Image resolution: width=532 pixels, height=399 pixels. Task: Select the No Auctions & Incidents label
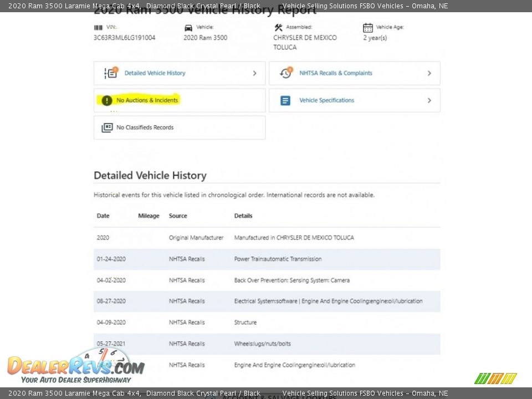(147, 100)
